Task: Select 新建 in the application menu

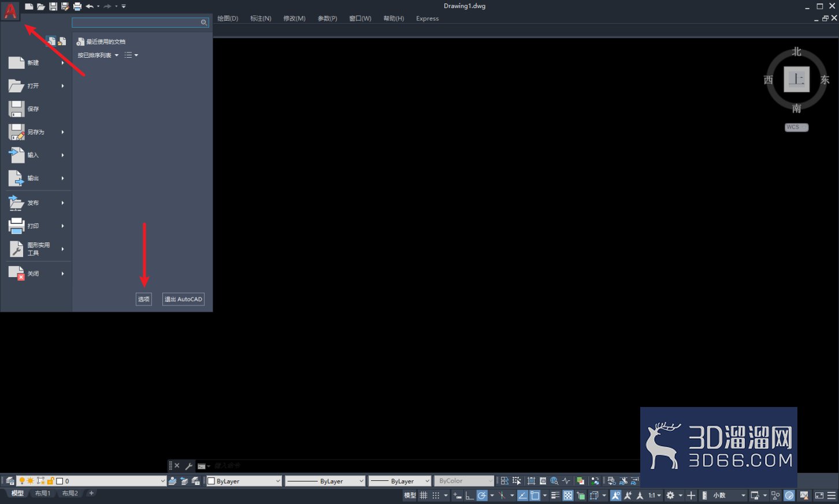Action: (36, 63)
